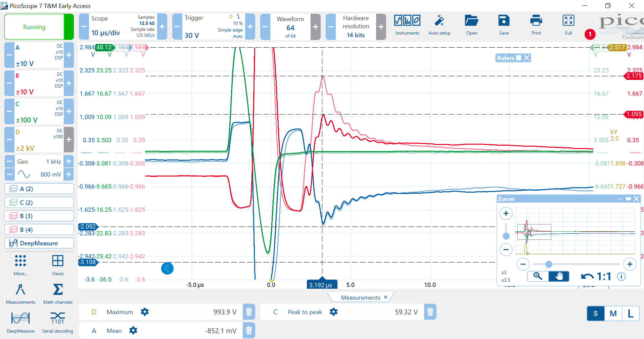Collapse side panel with blue arrow
644x339 pixels.
click(x=167, y=268)
